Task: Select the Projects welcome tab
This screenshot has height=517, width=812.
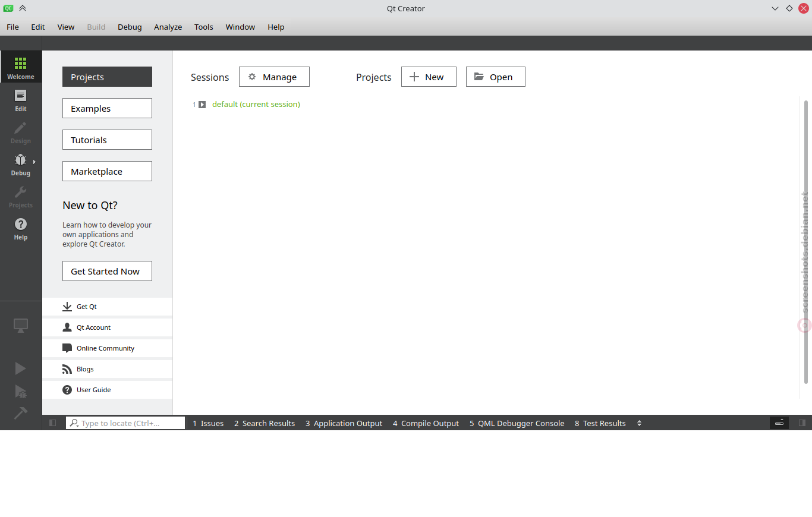Action: click(x=107, y=77)
